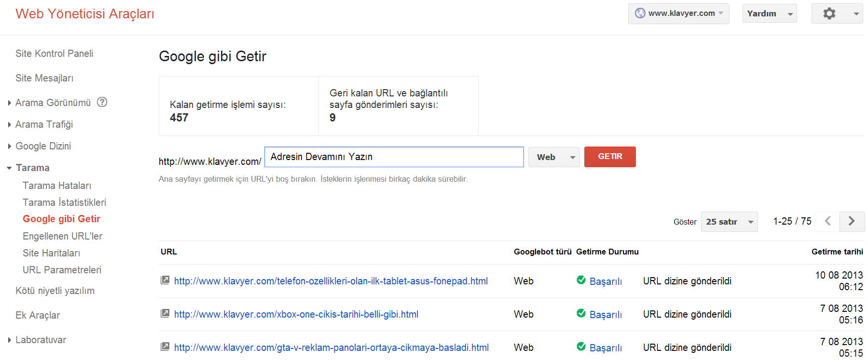Viewport: 868px width, 361px height.
Task: Click the globe icon in site selector
Action: [x=640, y=13]
